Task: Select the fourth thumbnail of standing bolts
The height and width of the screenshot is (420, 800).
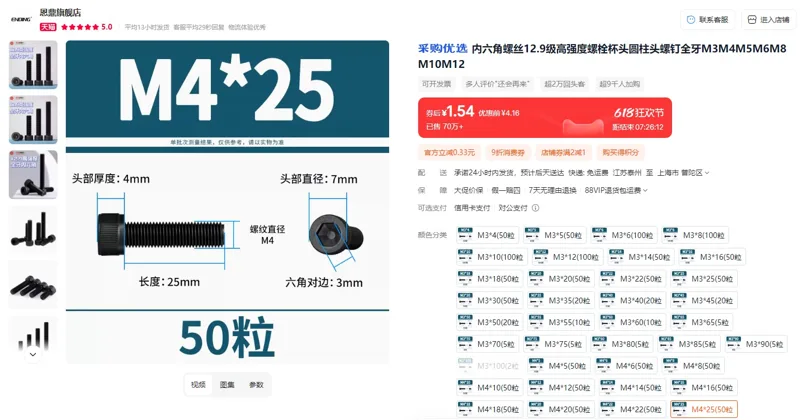Action: [x=33, y=229]
